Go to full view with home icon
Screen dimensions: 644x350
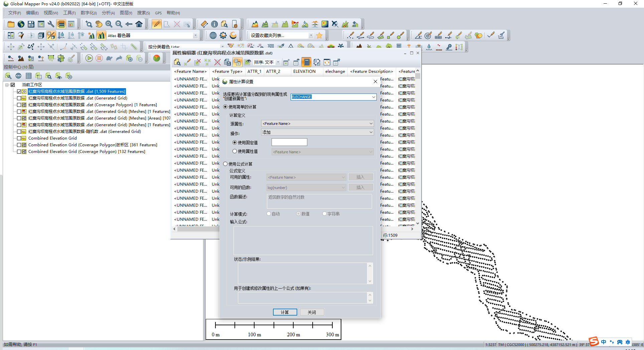139,24
